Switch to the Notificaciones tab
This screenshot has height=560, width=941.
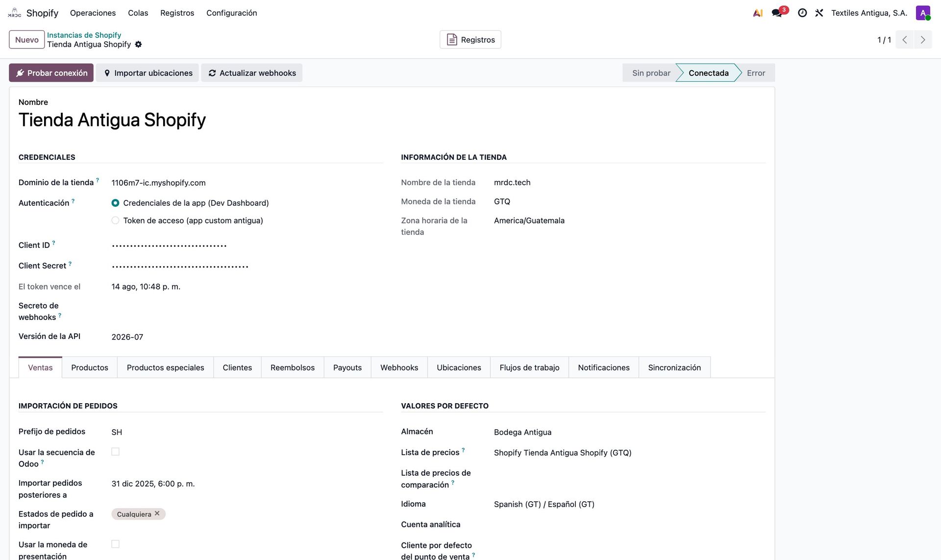pyautogui.click(x=604, y=367)
